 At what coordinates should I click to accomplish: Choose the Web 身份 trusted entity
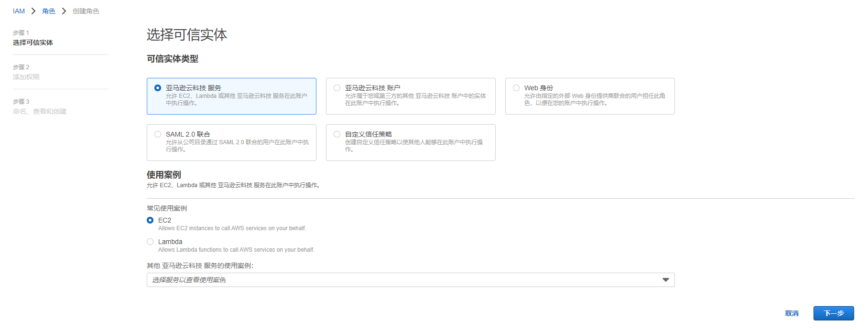(516, 88)
